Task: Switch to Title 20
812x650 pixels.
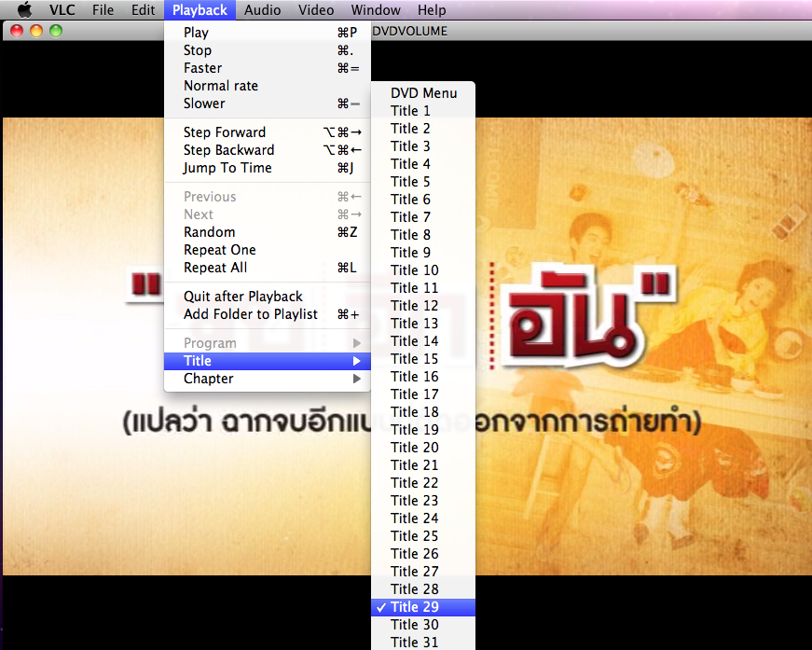Action: pos(423,448)
